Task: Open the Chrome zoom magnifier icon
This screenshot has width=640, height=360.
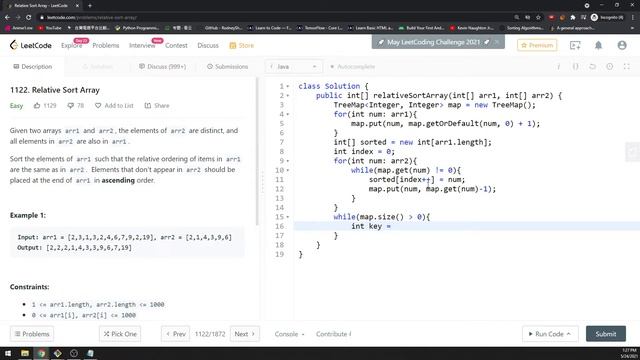Action: point(517,18)
